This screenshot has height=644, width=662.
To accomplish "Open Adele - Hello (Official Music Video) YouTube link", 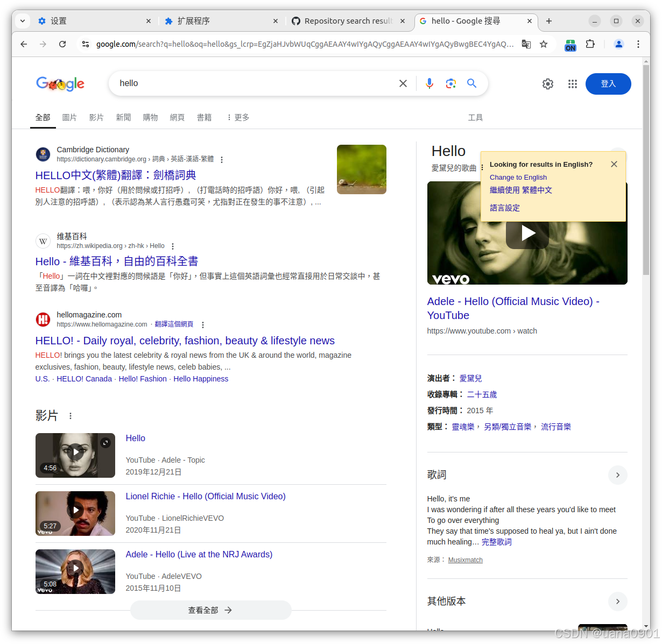I will click(513, 308).
